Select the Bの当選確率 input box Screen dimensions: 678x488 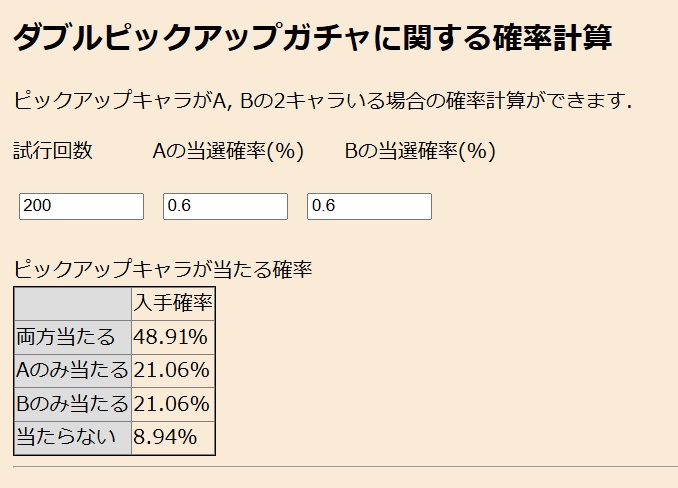369,206
